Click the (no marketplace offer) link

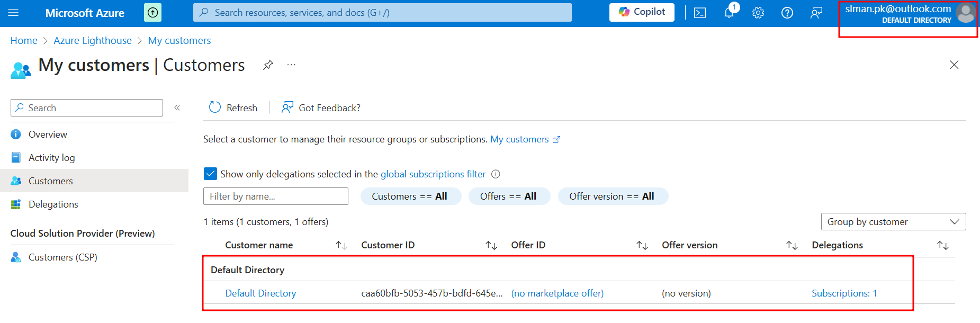coord(558,293)
